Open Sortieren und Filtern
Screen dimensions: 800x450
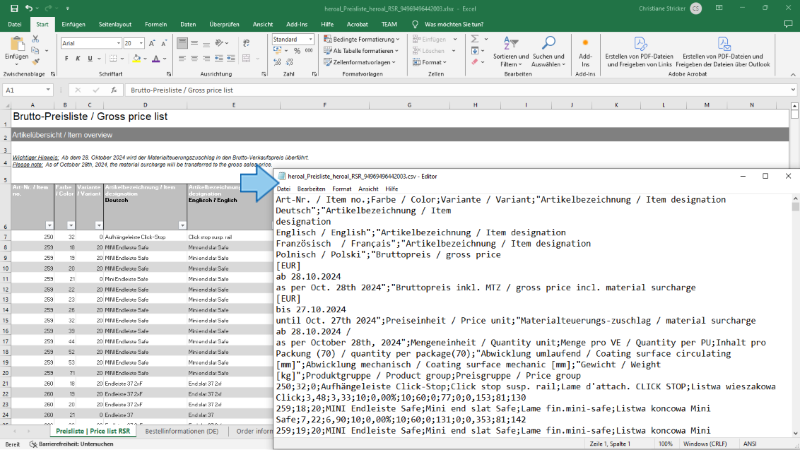point(511,52)
